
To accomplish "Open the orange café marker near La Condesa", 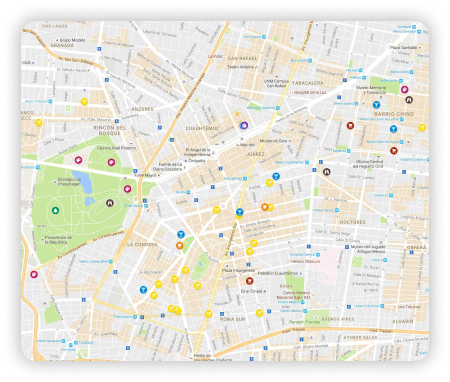I will (x=180, y=246).
